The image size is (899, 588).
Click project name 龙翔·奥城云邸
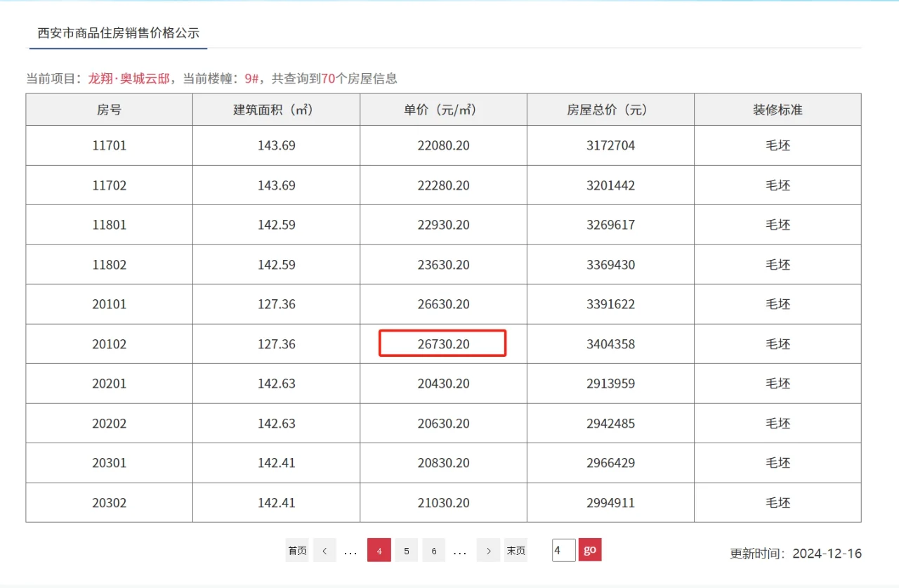pyautogui.click(x=129, y=79)
